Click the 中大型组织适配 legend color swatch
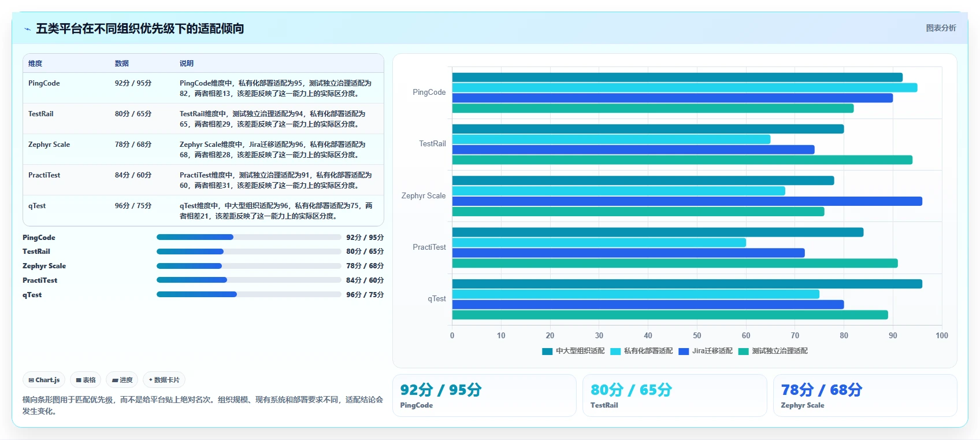980x440 pixels. [547, 351]
